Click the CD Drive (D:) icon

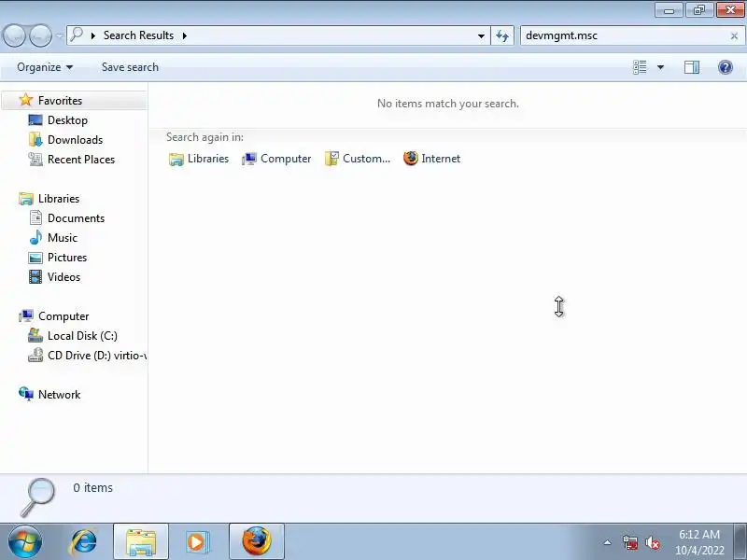click(x=35, y=355)
